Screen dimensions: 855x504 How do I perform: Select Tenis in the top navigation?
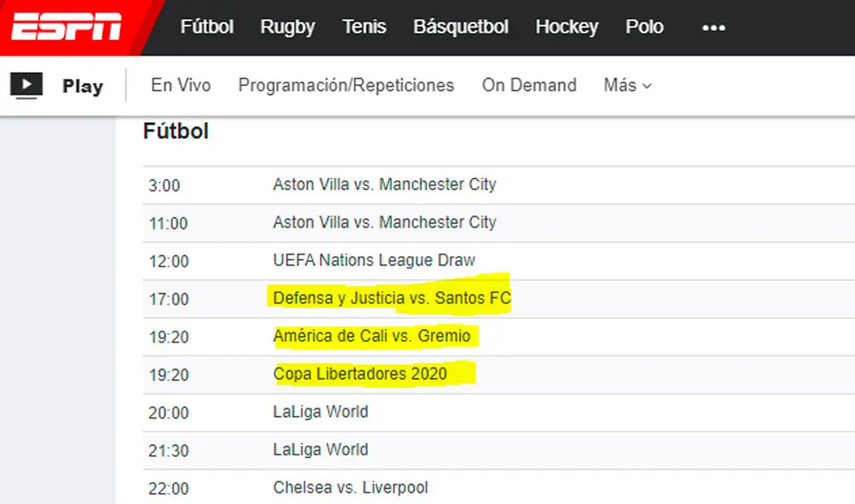pos(364,27)
